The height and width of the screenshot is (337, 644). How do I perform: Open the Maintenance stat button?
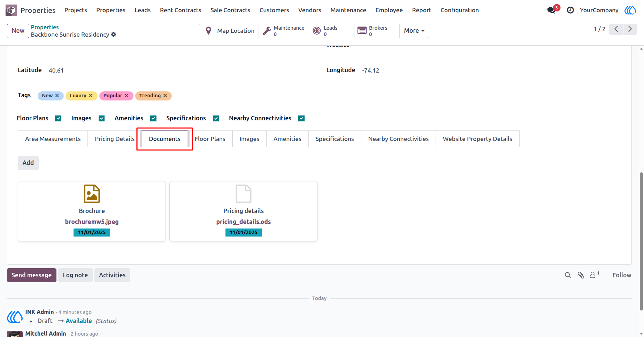coord(284,31)
